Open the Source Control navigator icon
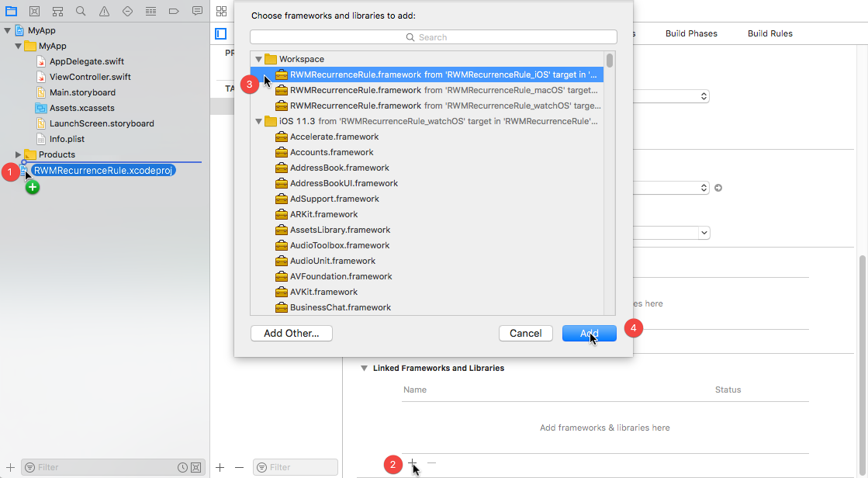The image size is (868, 478). pos(34,11)
